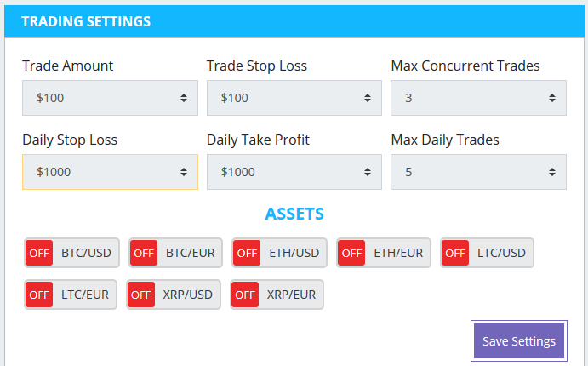Click the Max Concurrent Trades label

tap(465, 66)
